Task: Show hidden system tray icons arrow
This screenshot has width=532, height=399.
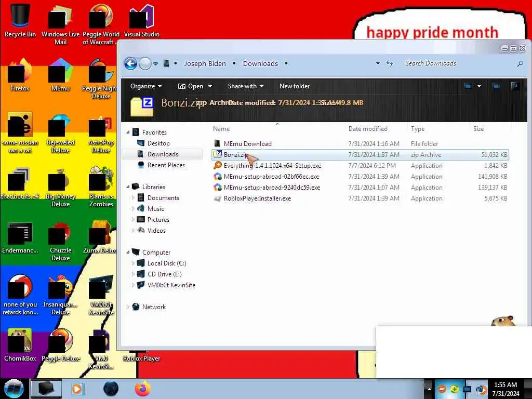Action: [x=429, y=389]
